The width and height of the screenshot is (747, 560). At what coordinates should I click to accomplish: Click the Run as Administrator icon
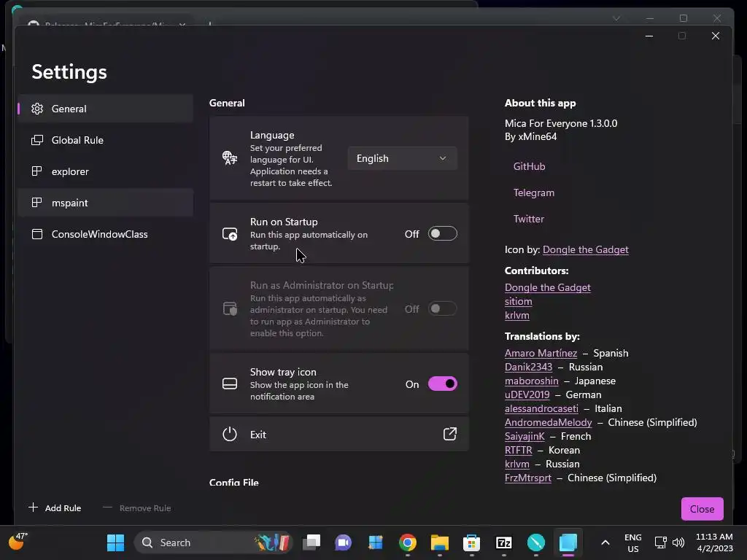[x=230, y=309]
